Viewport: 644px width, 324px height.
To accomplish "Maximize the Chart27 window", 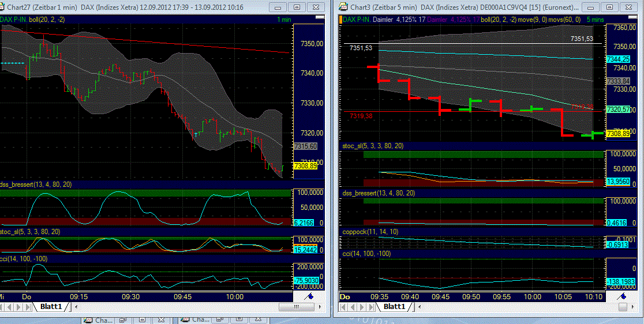I will (x=297, y=7).
